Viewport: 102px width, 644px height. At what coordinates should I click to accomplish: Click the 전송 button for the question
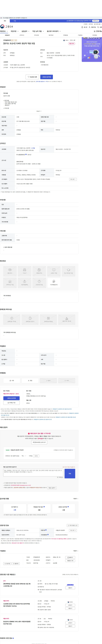70,473
